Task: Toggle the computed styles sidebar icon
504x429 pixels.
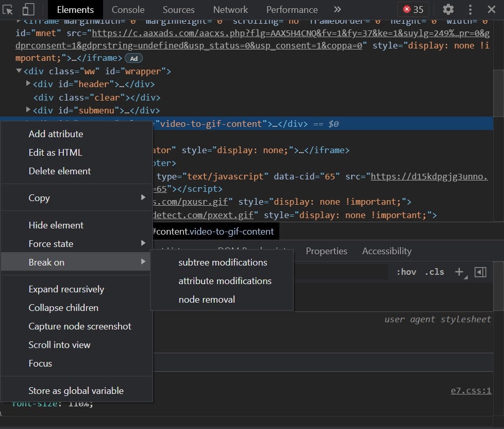Action: tap(480, 272)
